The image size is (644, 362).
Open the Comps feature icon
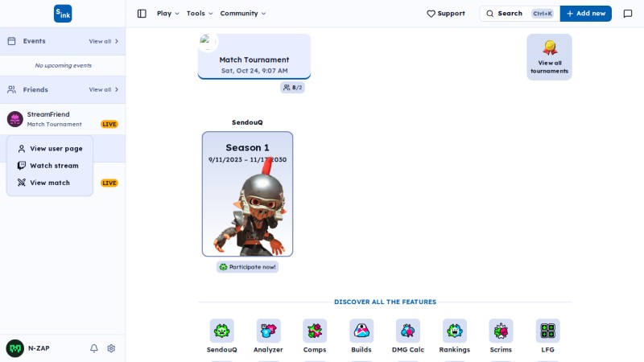coord(315,331)
